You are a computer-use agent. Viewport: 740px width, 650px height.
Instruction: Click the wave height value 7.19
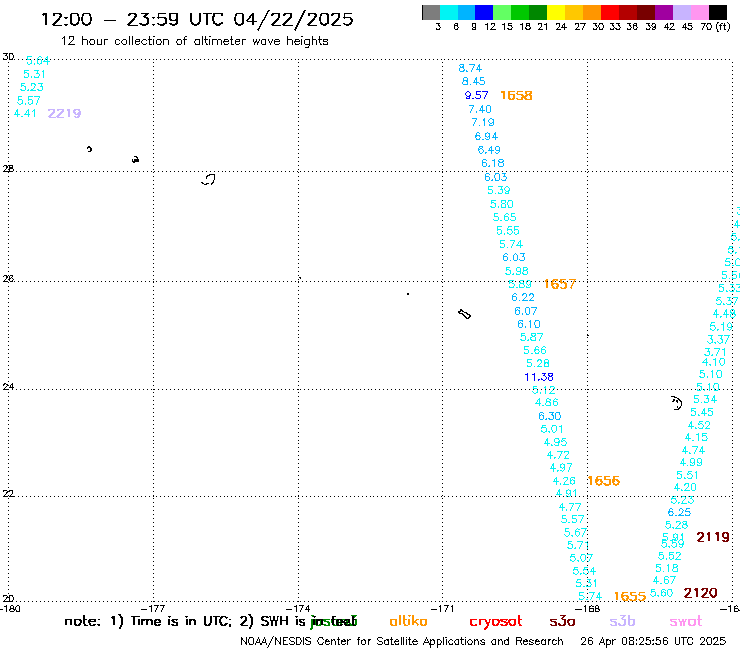click(x=483, y=122)
